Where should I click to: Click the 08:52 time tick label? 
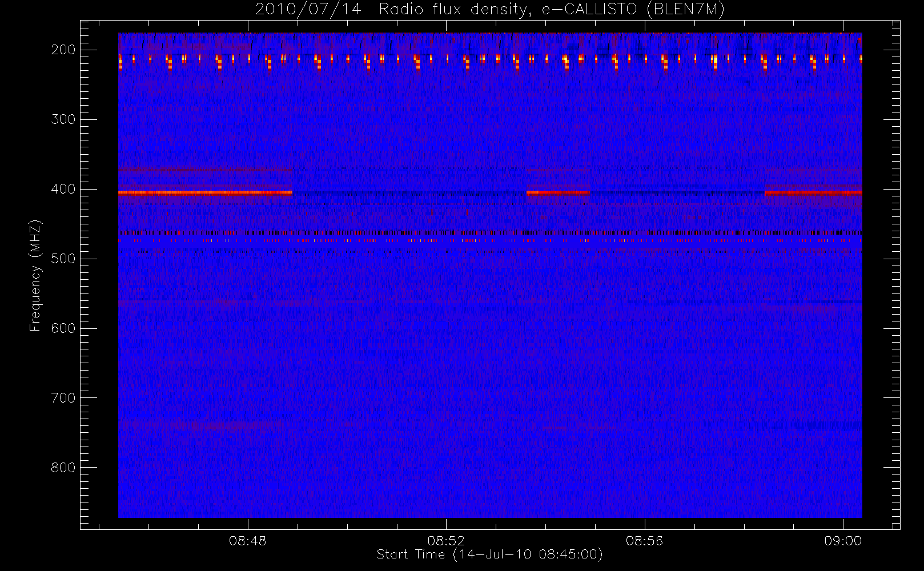[446, 541]
